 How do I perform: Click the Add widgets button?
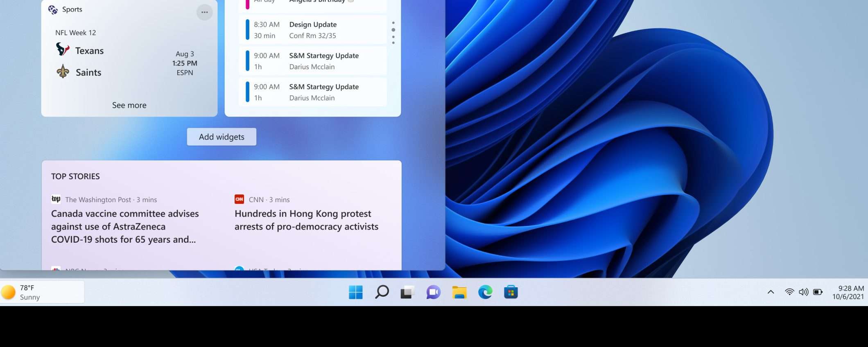(222, 137)
